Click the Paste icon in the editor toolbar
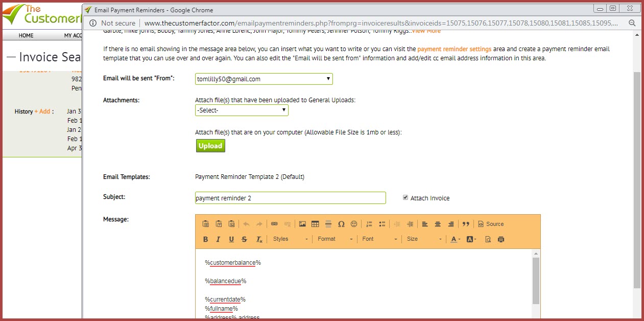Screen dimensions: 644x321 (x=205, y=224)
